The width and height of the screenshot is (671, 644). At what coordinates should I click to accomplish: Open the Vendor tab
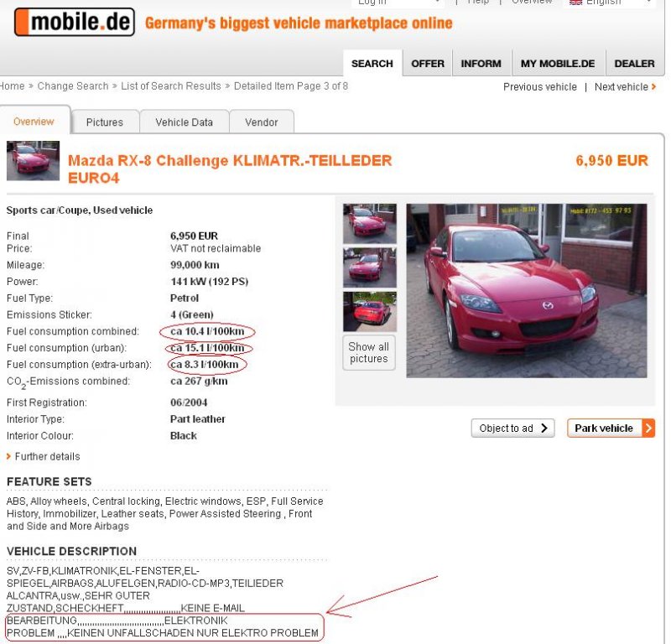pos(262,122)
